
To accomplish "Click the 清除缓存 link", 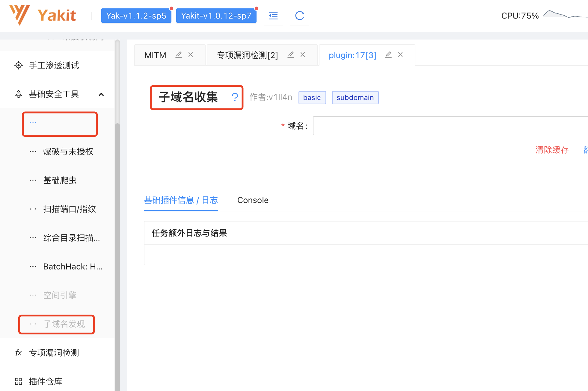I will click(552, 150).
